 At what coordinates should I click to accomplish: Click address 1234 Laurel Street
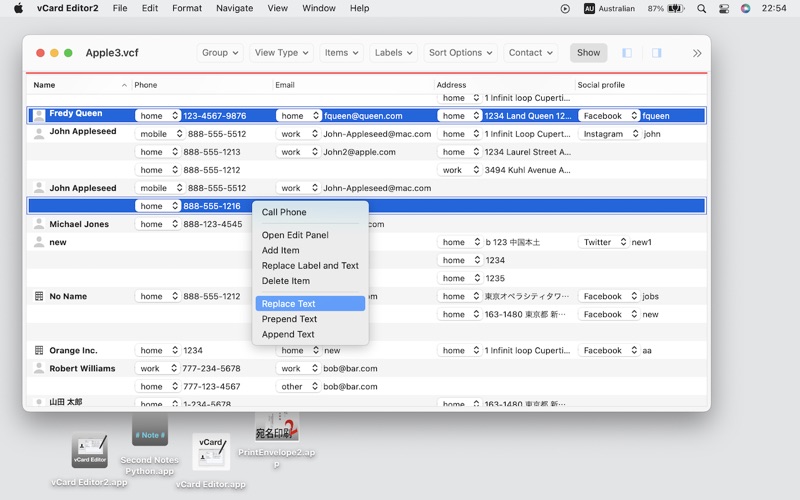(x=528, y=152)
